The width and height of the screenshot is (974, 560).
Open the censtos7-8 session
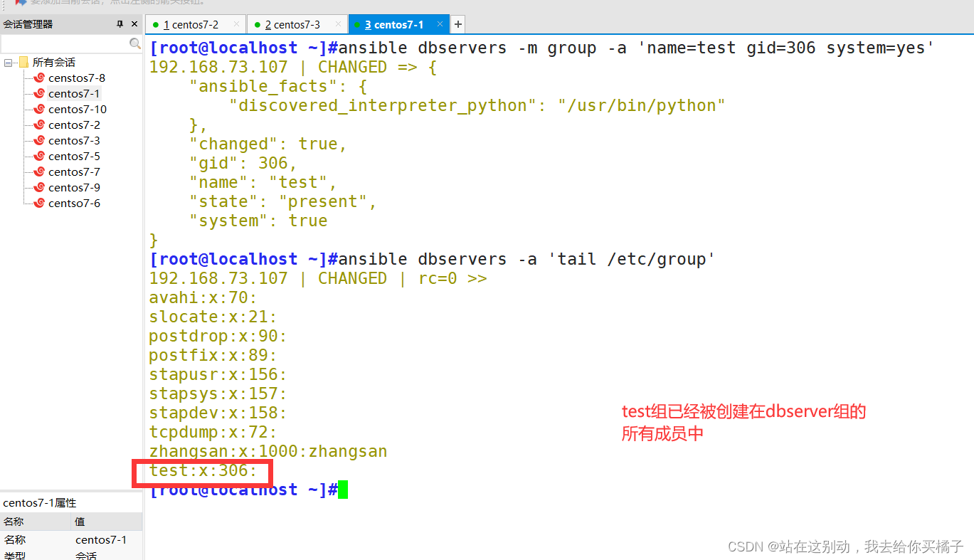click(77, 78)
